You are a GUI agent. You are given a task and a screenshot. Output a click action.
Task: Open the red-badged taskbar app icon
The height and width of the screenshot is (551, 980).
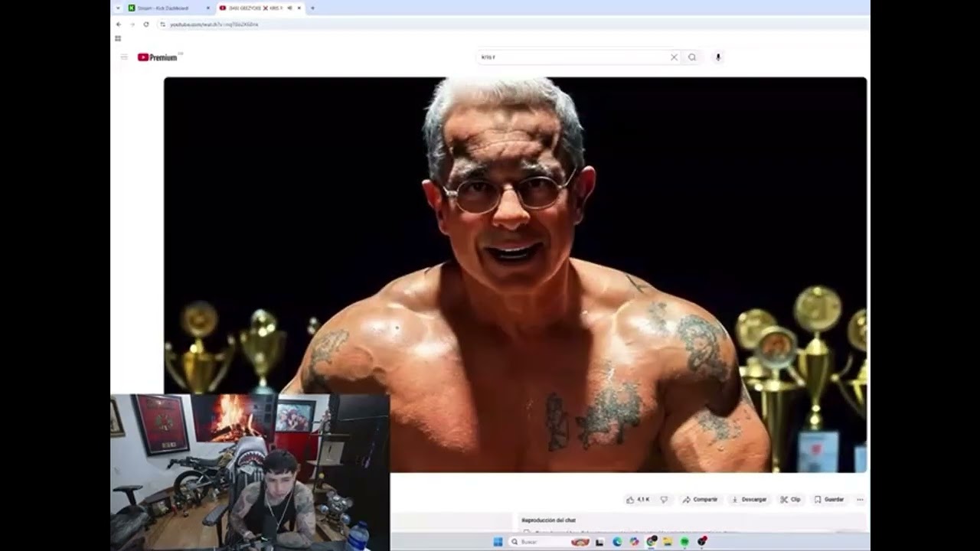(702, 541)
